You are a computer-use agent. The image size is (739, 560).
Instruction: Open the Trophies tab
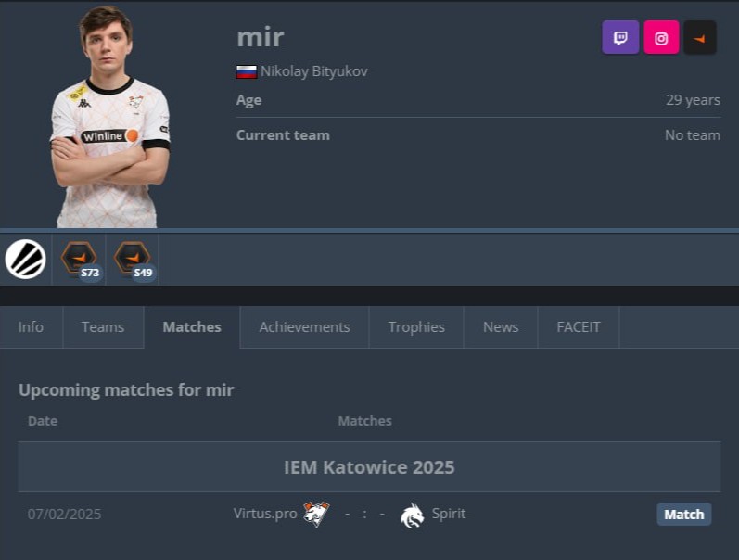coord(416,326)
